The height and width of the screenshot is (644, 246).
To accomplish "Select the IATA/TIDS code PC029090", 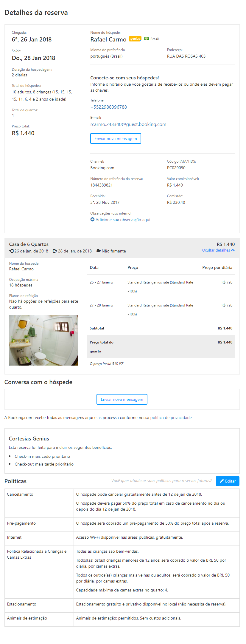I will point(176,168).
